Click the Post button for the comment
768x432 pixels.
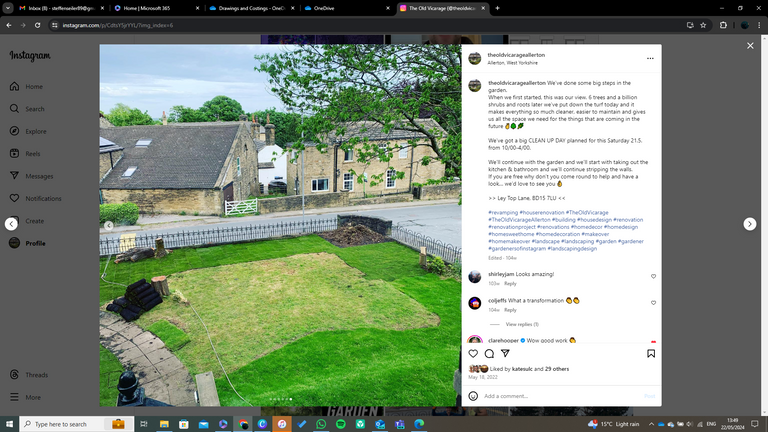pos(649,396)
